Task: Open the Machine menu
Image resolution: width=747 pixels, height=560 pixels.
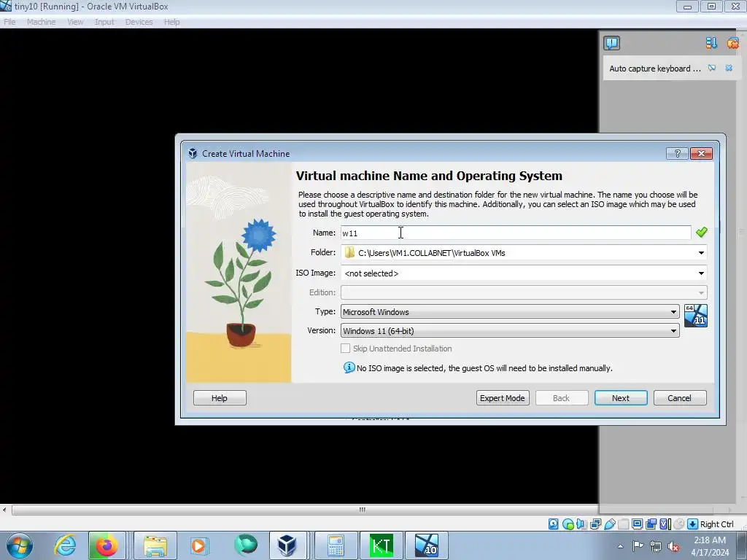Action: 42,22
